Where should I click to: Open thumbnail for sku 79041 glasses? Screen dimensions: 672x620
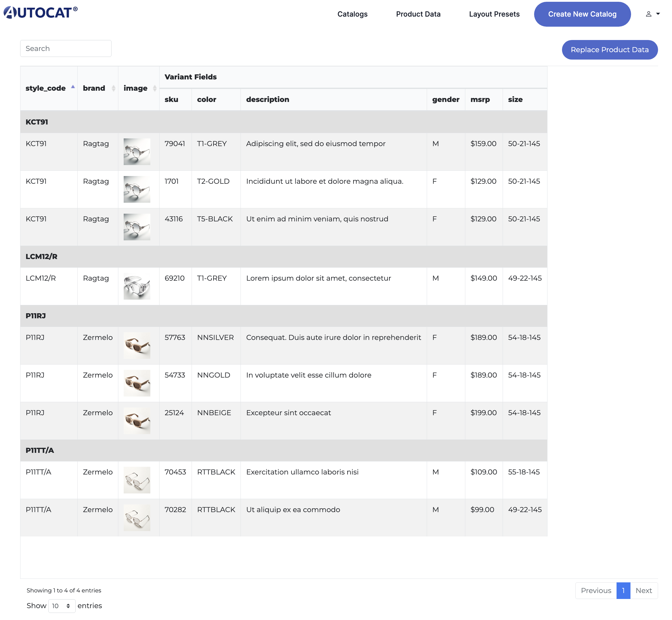(137, 152)
